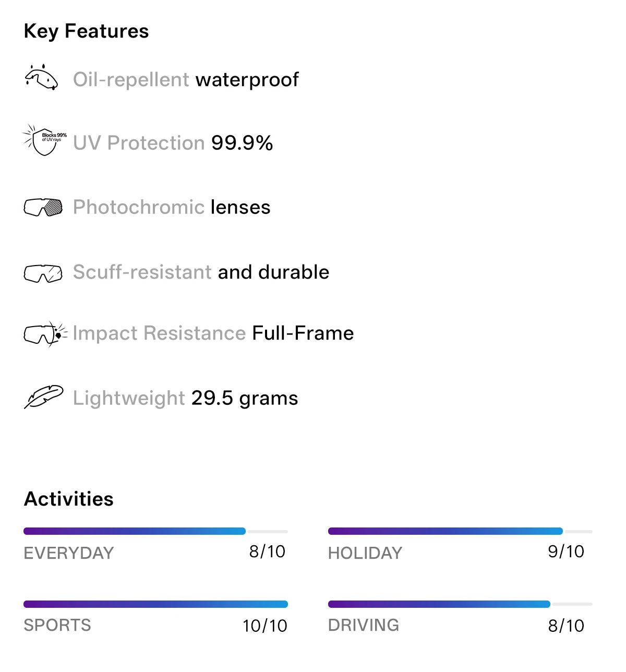Click the 9/10 Holiday score

pos(566,551)
